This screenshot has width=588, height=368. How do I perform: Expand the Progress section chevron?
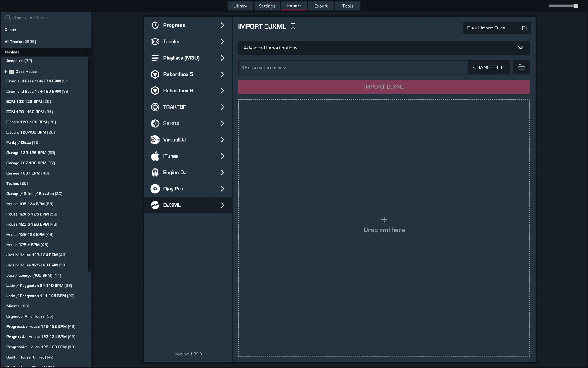[222, 25]
